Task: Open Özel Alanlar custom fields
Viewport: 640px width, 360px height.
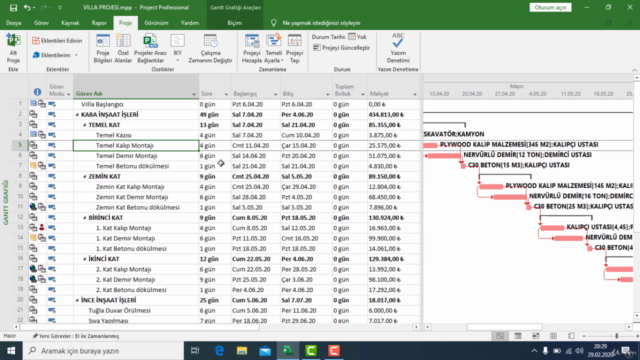Action: (123, 49)
